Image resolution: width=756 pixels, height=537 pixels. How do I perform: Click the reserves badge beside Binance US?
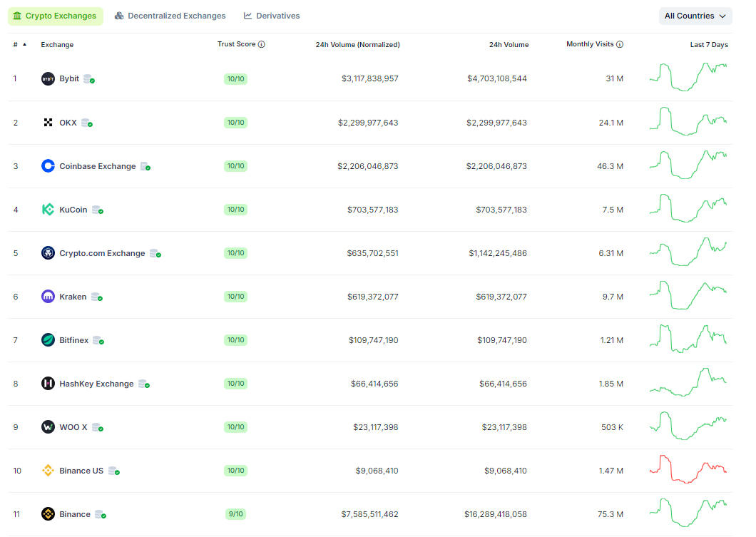114,471
